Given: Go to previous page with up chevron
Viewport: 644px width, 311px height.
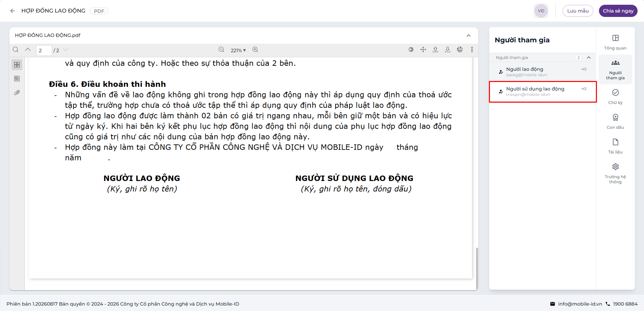Looking at the screenshot, I should [28, 50].
